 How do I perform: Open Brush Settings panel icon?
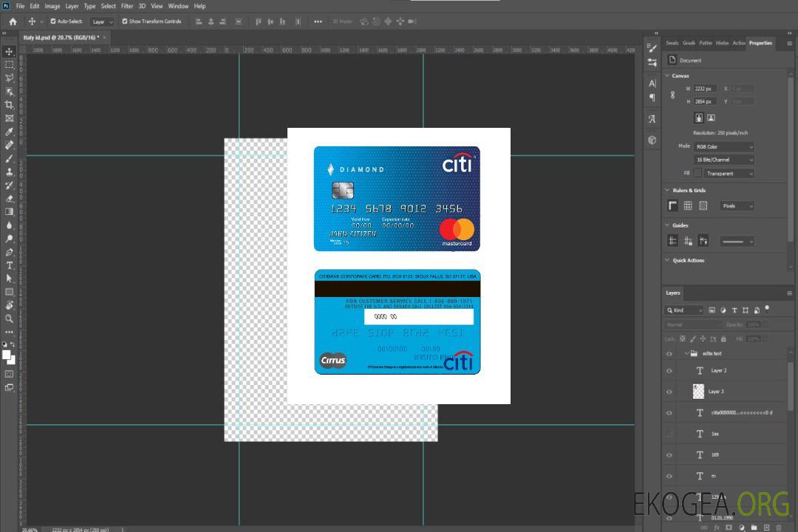[x=652, y=48]
